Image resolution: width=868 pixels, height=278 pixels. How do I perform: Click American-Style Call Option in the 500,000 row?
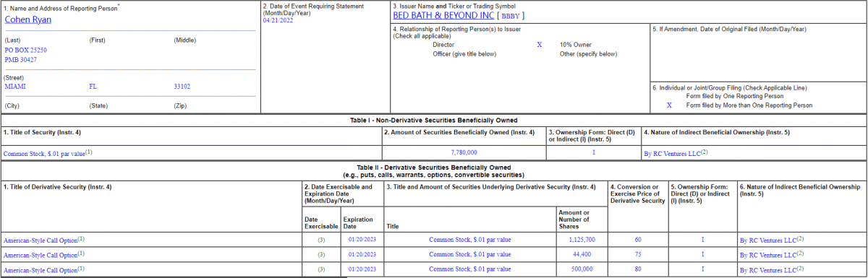[x=41, y=270]
